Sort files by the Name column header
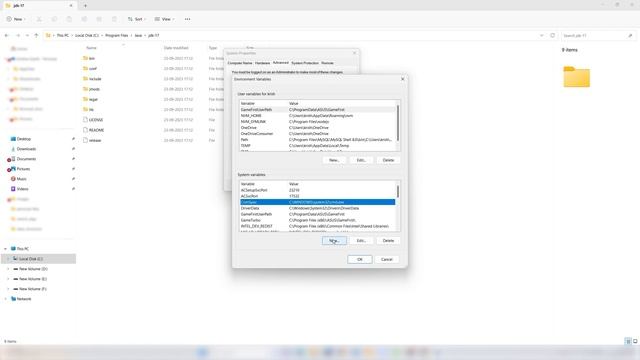 [91, 48]
